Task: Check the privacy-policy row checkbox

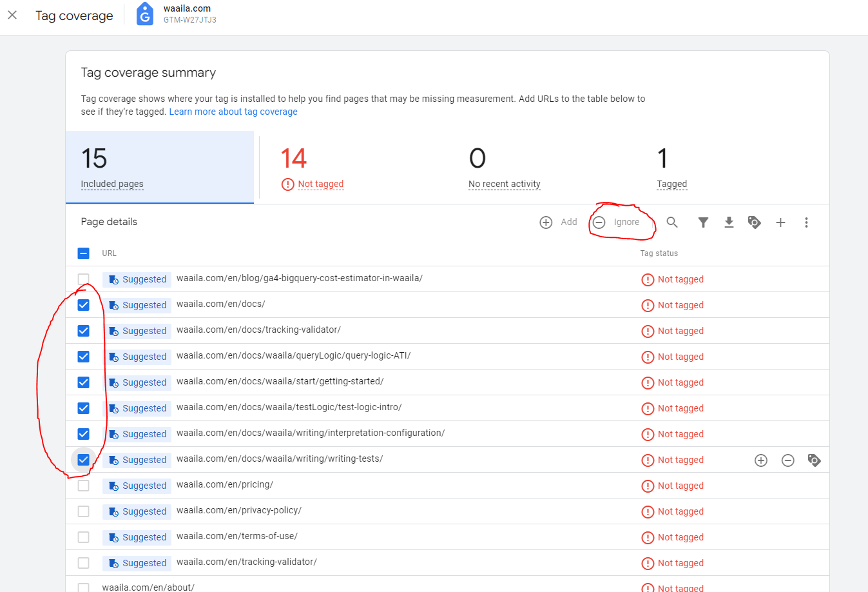Action: [83, 511]
